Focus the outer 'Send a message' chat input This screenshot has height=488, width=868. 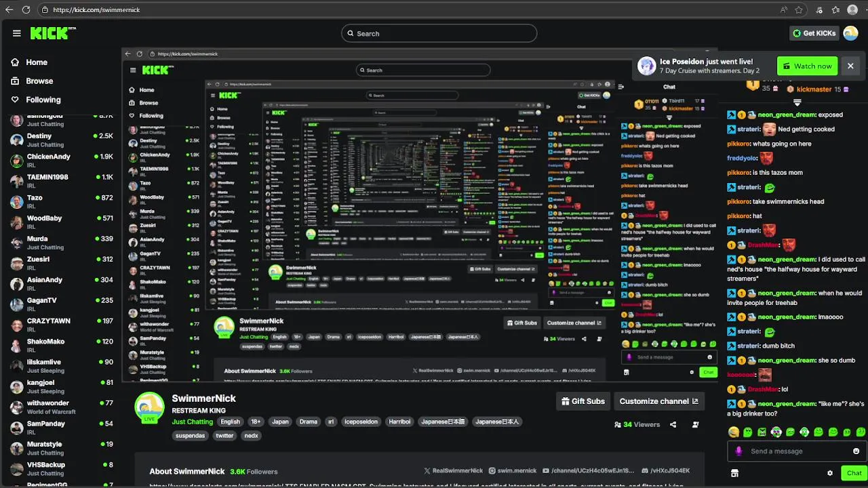pos(795,451)
